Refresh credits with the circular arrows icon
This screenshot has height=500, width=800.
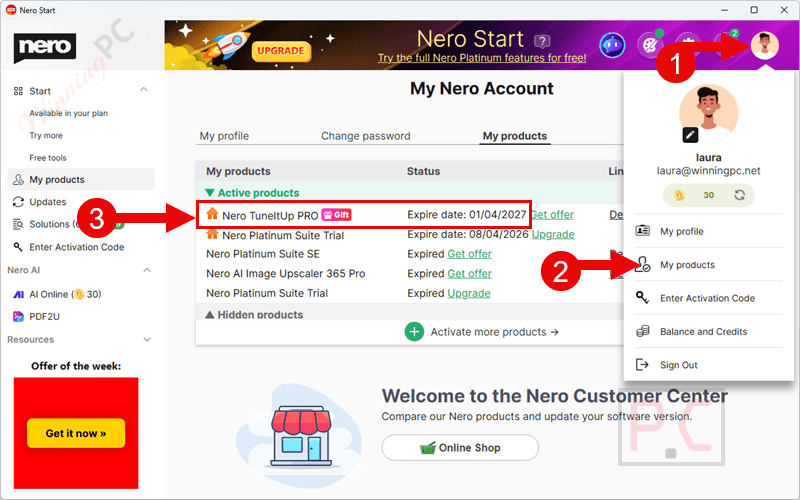pyautogui.click(x=739, y=195)
